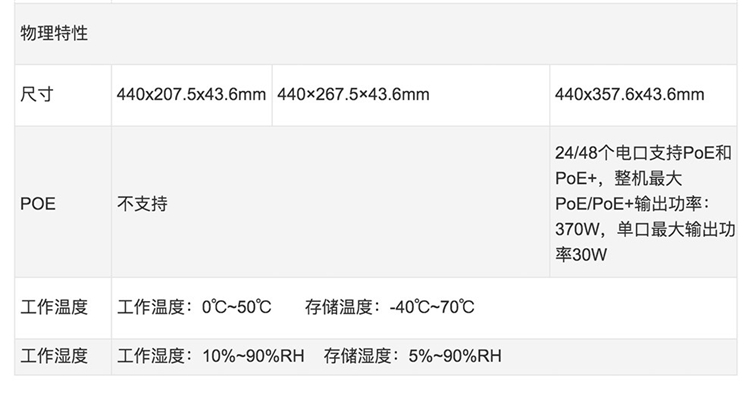Click the 率30W text in PoE cell
Image resolution: width=750 pixels, height=394 pixels.
(581, 254)
